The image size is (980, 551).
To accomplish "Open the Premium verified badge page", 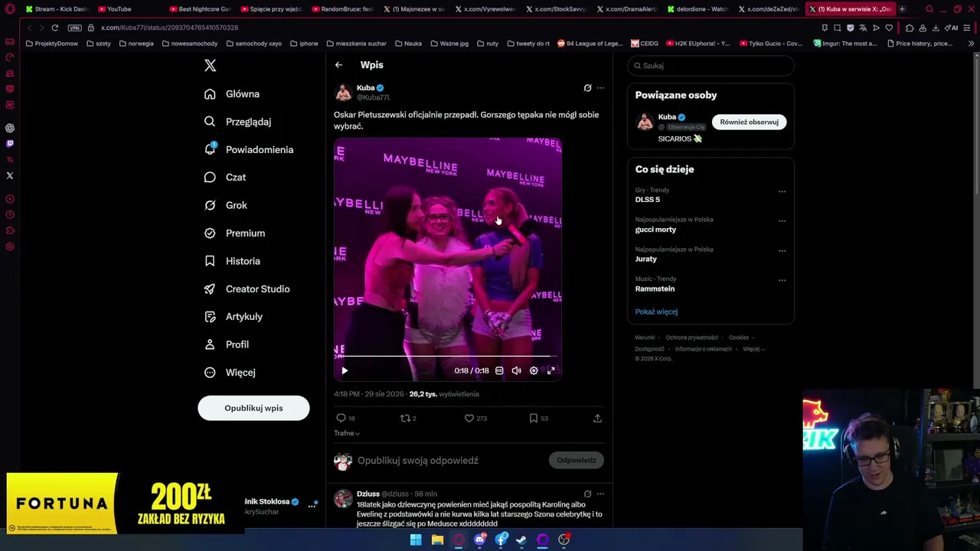I will pos(234,233).
